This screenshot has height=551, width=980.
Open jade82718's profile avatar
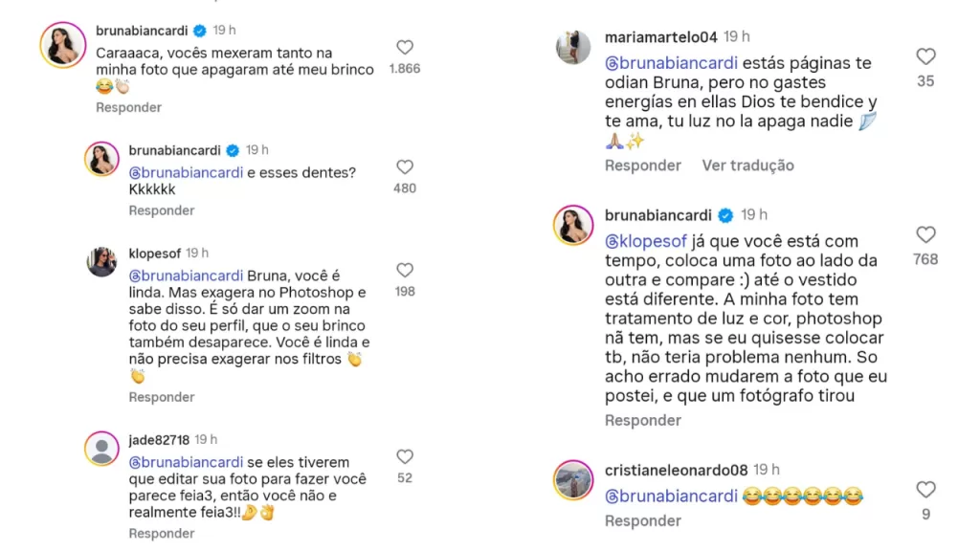[x=101, y=448]
